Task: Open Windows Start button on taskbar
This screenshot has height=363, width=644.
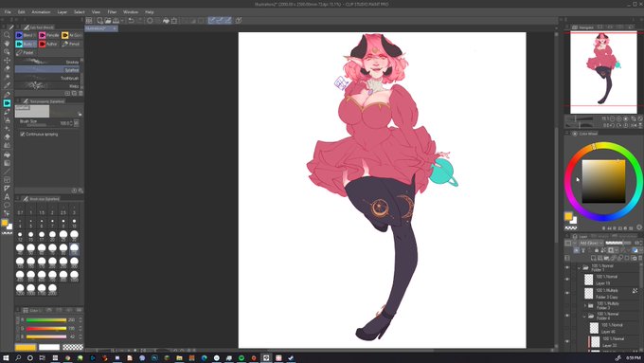Action: (x=6, y=358)
